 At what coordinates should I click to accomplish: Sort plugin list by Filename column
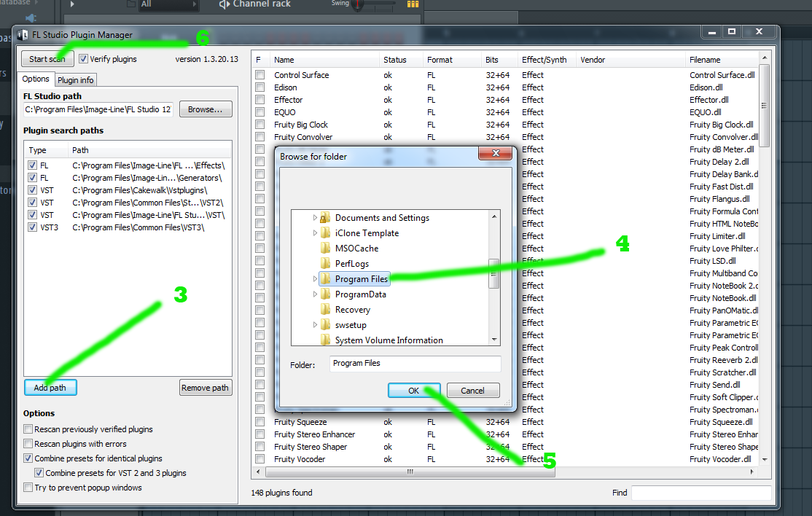coord(722,60)
